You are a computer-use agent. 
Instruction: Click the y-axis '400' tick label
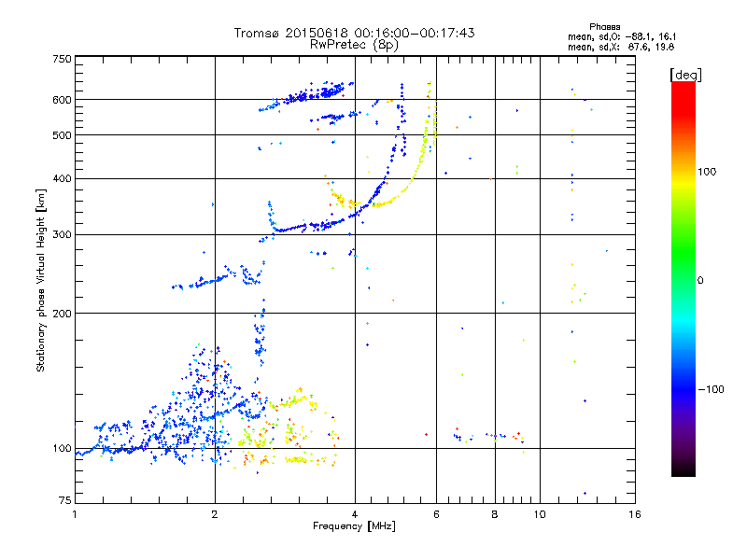coord(62,178)
